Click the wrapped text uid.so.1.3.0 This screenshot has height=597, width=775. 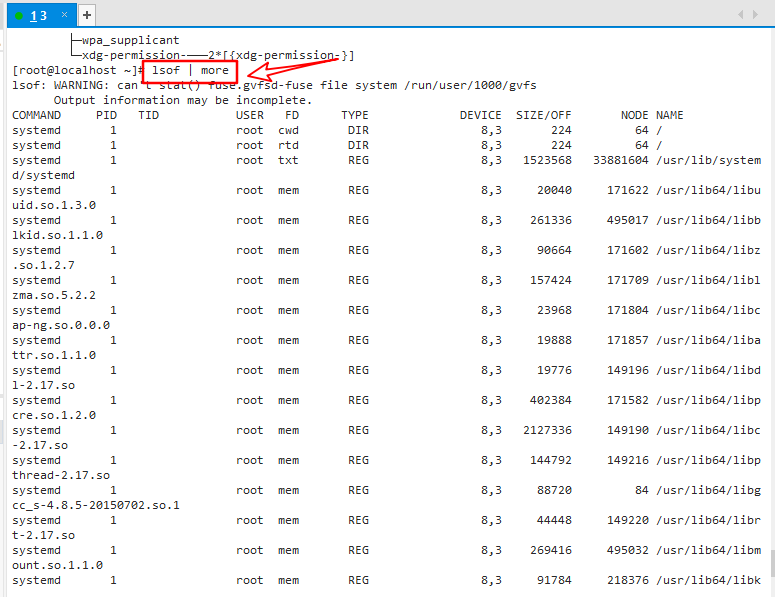54,205
